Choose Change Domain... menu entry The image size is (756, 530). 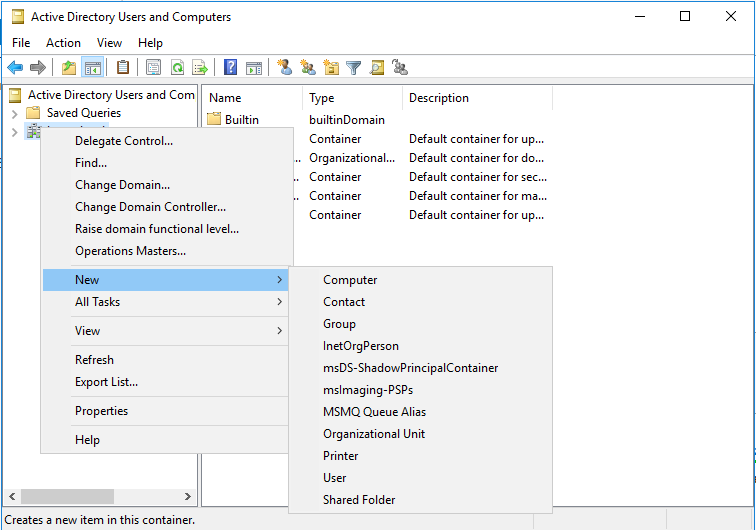[167, 185]
